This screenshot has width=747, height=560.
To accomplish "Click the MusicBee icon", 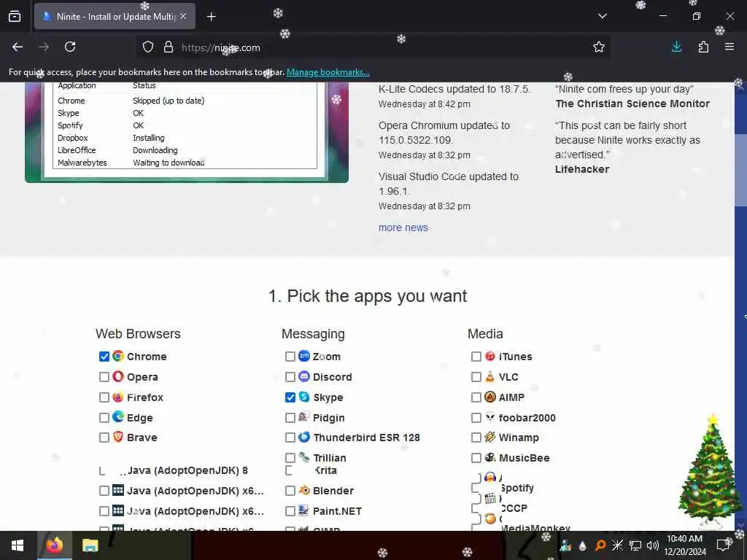I will point(489,458).
